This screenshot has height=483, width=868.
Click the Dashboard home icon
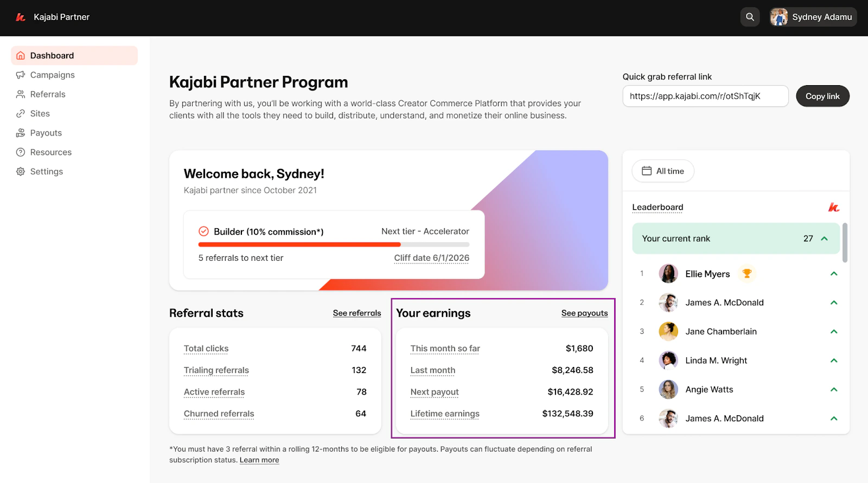tap(21, 55)
